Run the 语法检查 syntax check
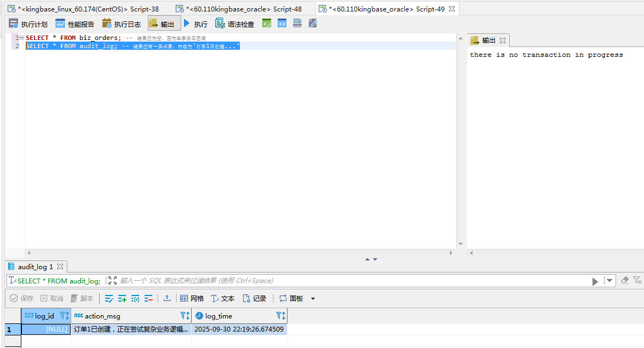The image size is (644, 348). pyautogui.click(x=234, y=24)
